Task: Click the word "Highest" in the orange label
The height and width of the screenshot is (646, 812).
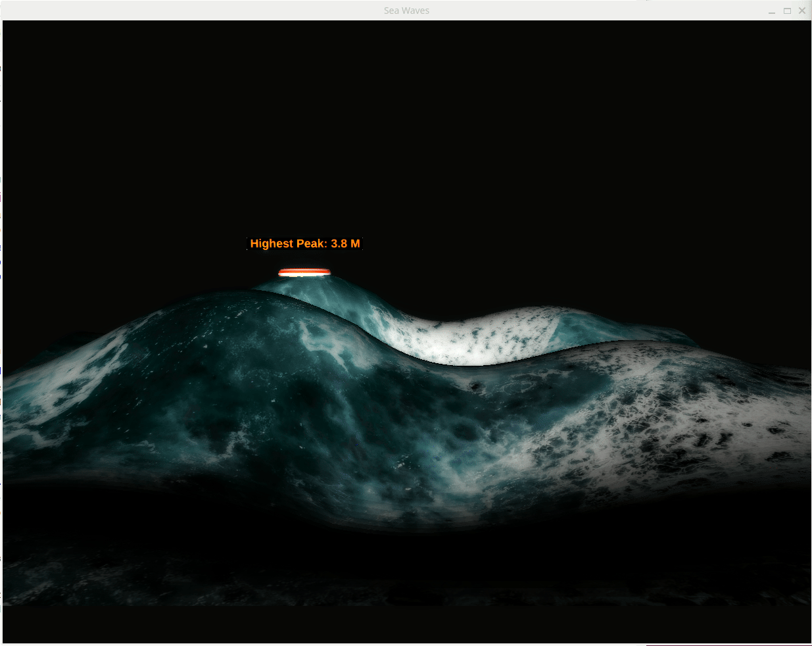Action: [272, 243]
